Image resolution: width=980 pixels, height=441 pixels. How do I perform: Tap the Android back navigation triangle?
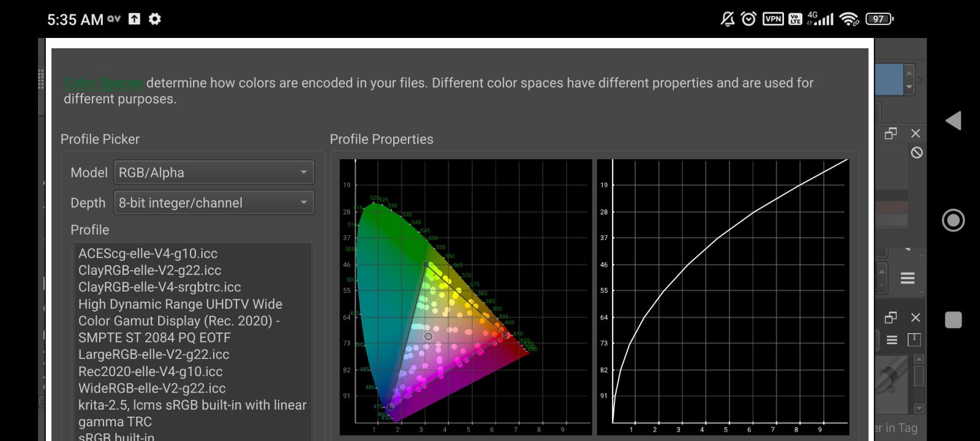pyautogui.click(x=953, y=121)
